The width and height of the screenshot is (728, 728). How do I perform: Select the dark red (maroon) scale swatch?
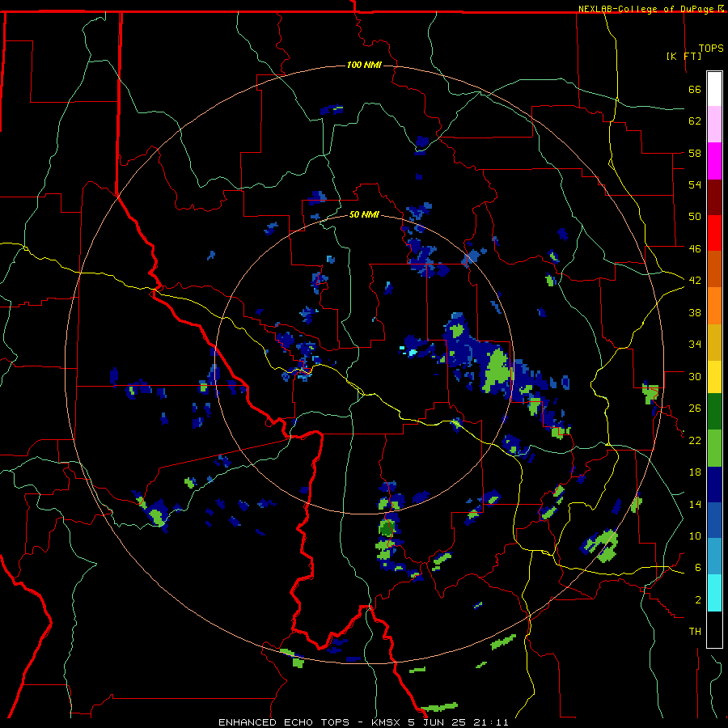(714, 197)
